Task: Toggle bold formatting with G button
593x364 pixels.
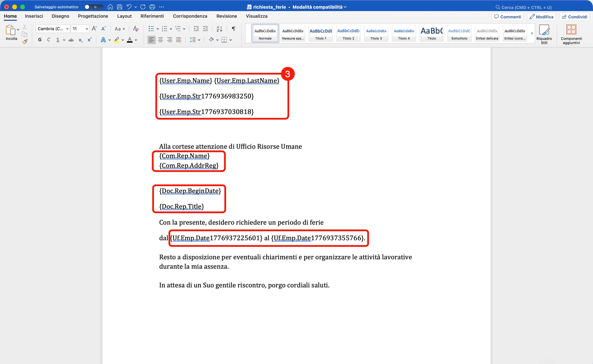Action: coord(40,40)
